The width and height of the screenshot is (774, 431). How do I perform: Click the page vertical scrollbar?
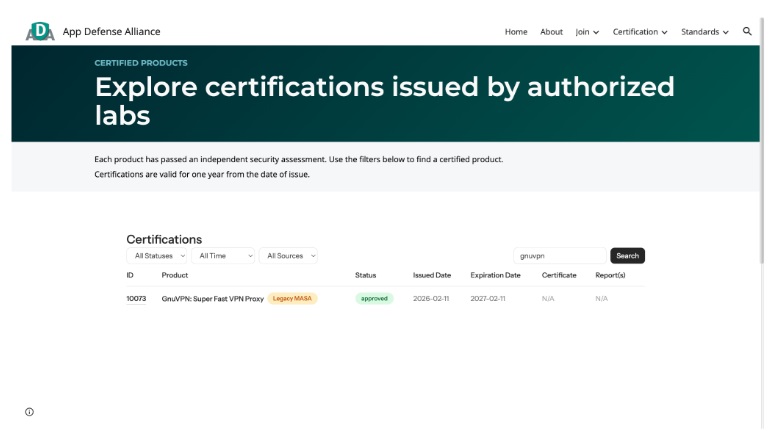pyautogui.click(x=763, y=141)
